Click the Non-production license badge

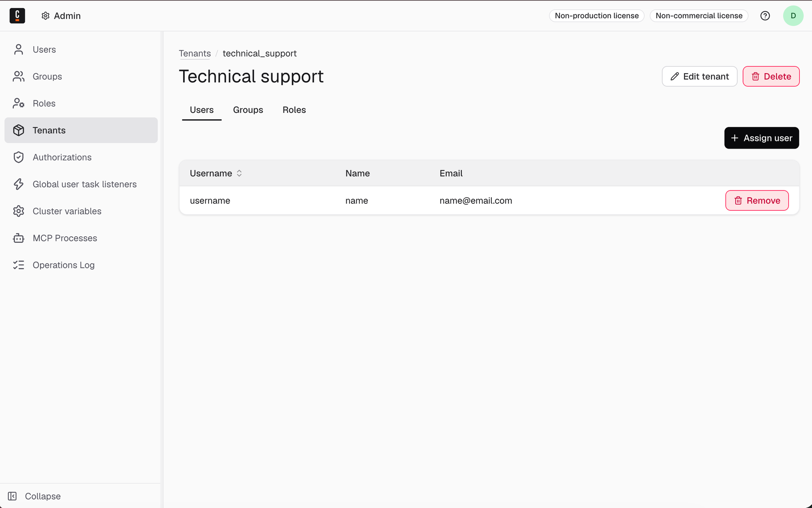pyautogui.click(x=596, y=16)
